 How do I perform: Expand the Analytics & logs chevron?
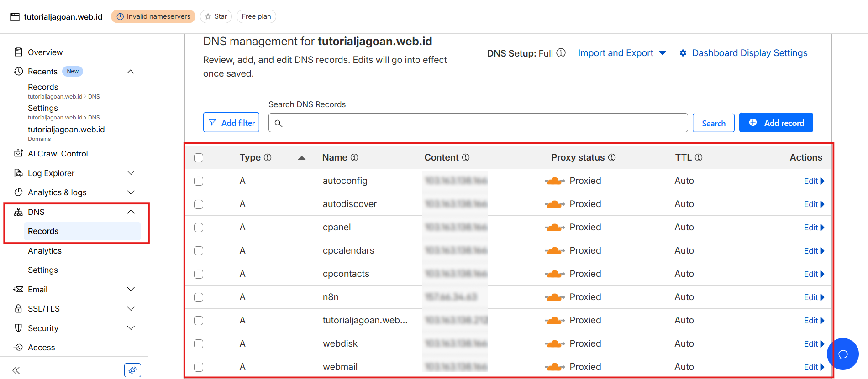131,192
